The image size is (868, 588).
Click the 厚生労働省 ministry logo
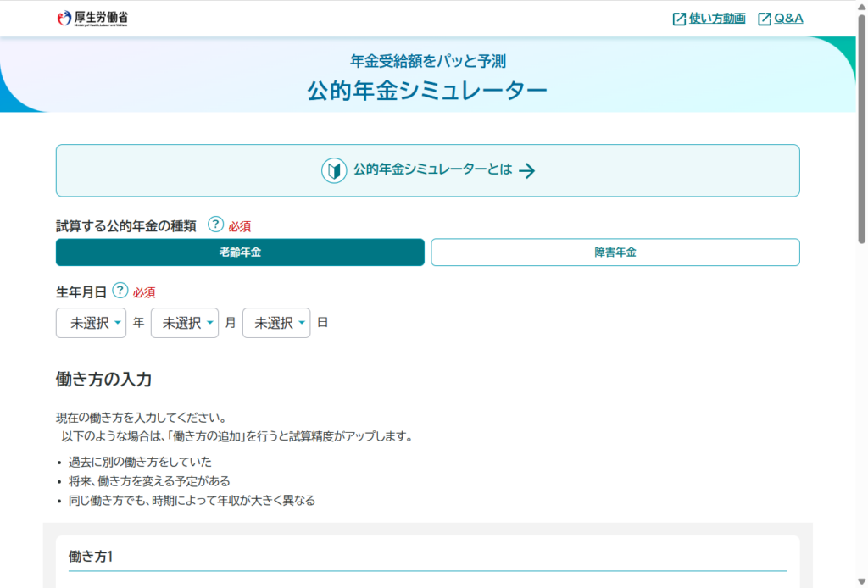pyautogui.click(x=95, y=17)
